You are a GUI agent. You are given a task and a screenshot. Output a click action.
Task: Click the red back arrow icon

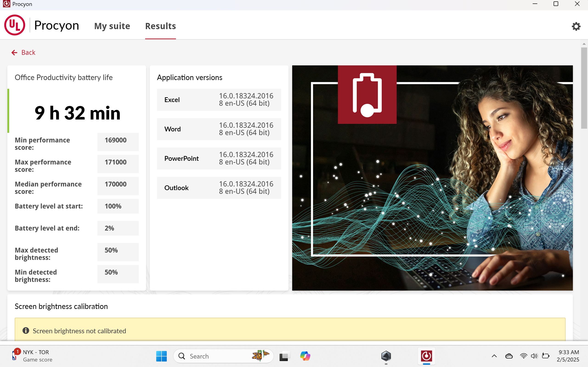coord(14,53)
